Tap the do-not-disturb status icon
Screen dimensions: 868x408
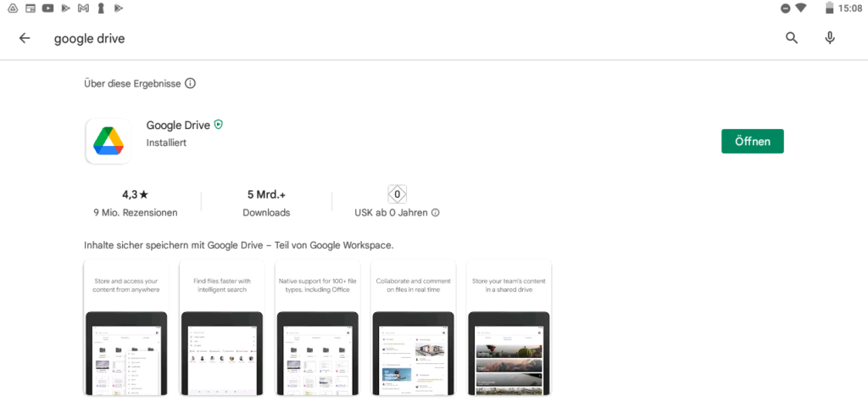point(785,8)
